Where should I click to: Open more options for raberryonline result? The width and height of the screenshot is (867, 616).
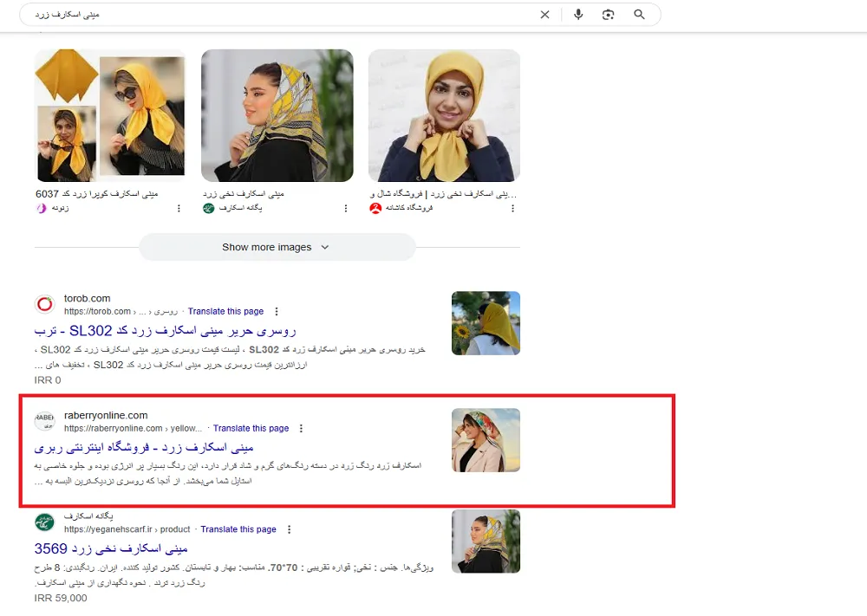pyautogui.click(x=301, y=429)
